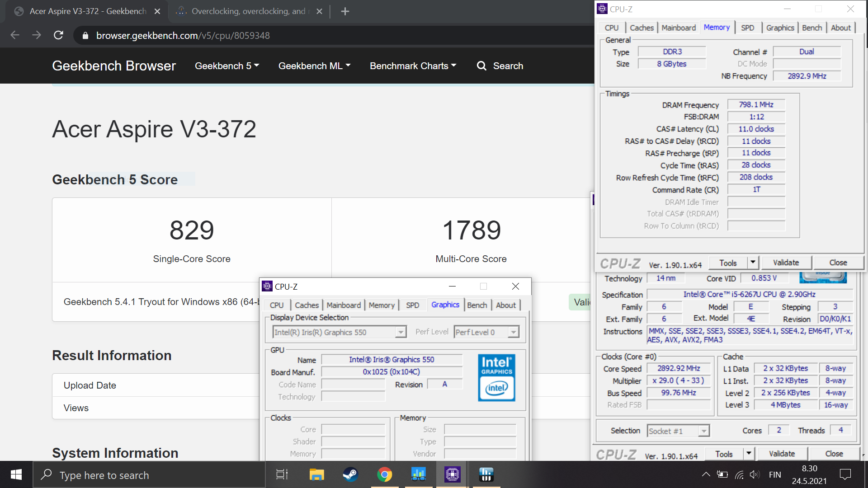Reload the Geekbench page
Image resolution: width=868 pixels, height=488 pixels.
pos(58,35)
